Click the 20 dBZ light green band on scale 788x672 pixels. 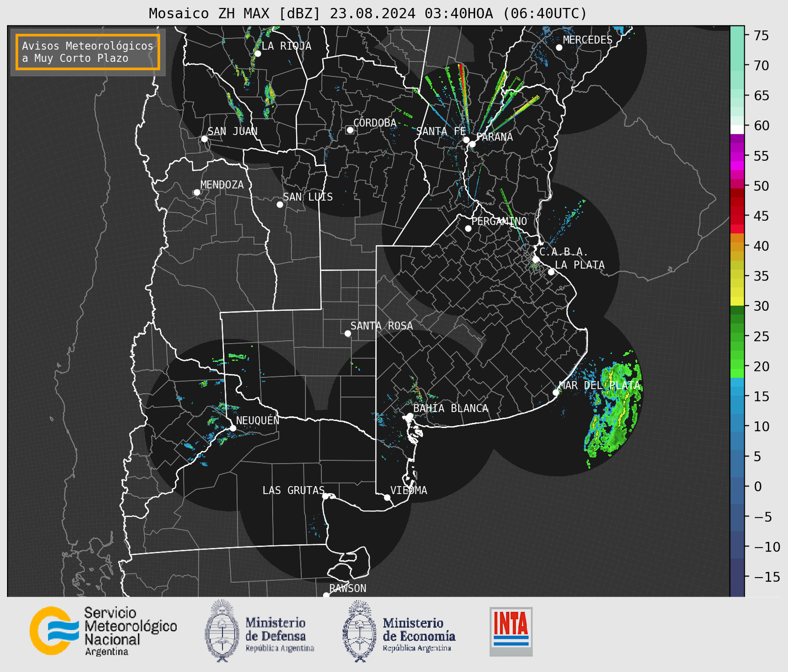[737, 365]
